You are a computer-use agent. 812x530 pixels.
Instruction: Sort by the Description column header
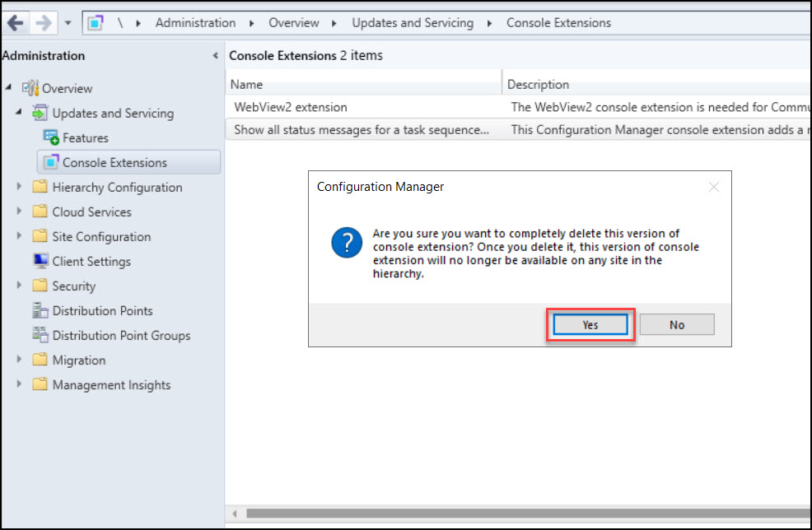click(x=656, y=84)
